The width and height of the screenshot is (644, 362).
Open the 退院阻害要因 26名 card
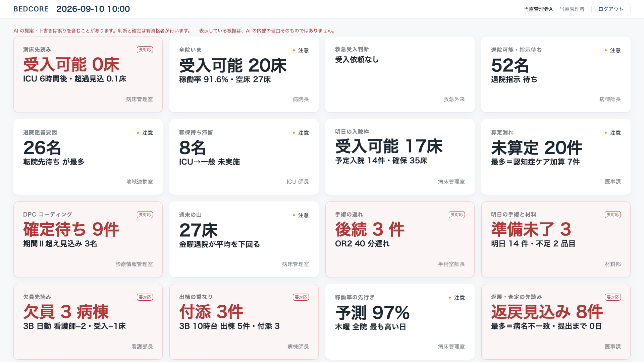click(88, 157)
